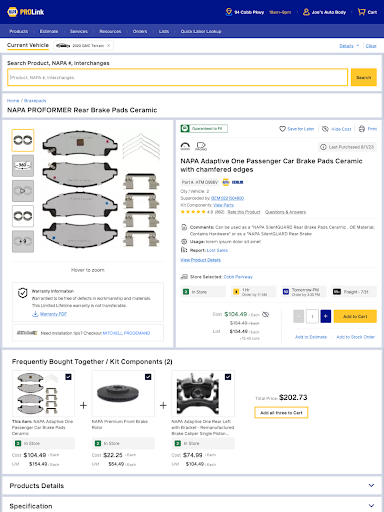The image size is (384, 512).
Task: Uncheck the Premium Front Brake Rotor checkbox
Action: coord(148,377)
